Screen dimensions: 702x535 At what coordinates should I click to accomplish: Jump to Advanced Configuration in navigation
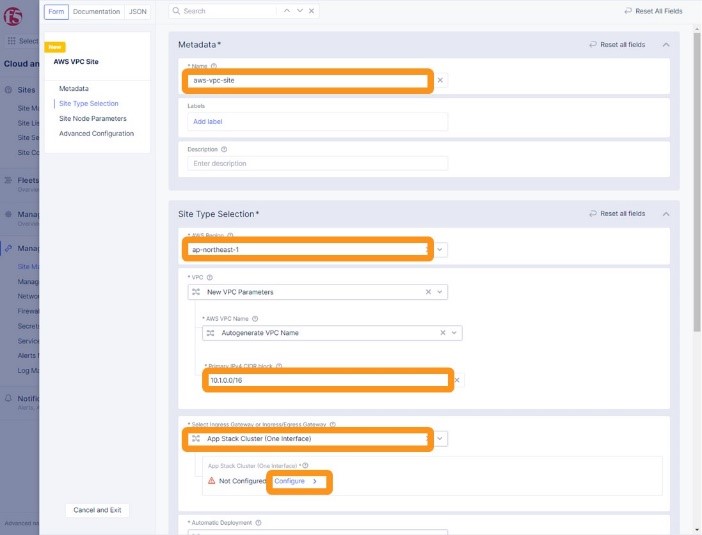[96, 133]
